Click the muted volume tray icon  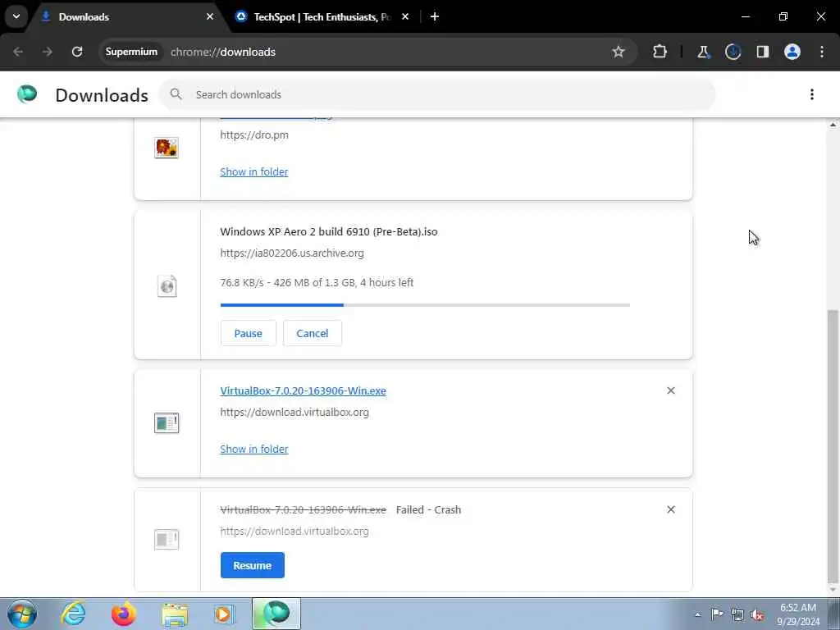pos(757,614)
